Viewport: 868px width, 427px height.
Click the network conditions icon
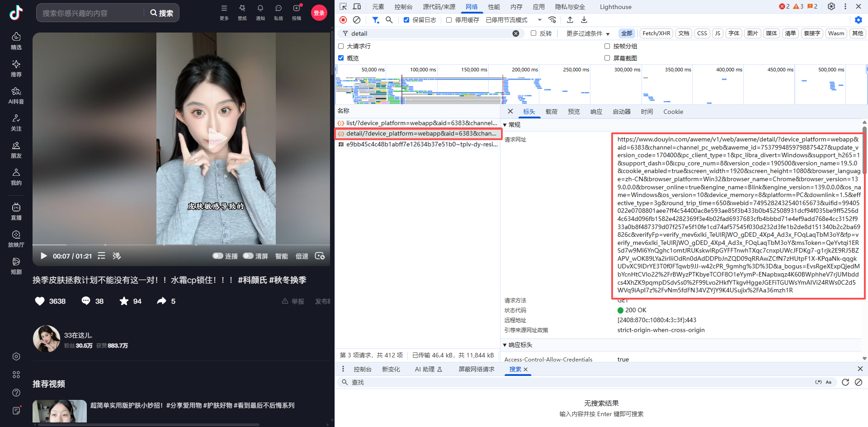pos(552,20)
